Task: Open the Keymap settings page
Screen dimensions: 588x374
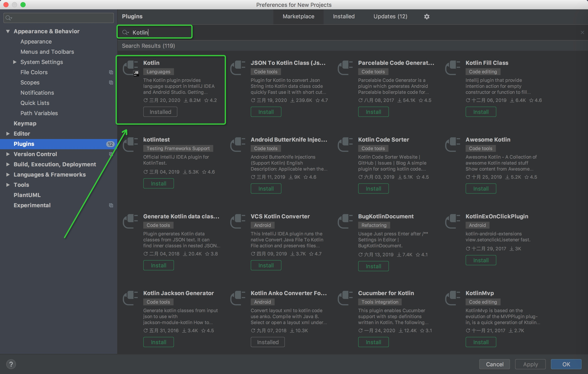Action: [x=25, y=123]
